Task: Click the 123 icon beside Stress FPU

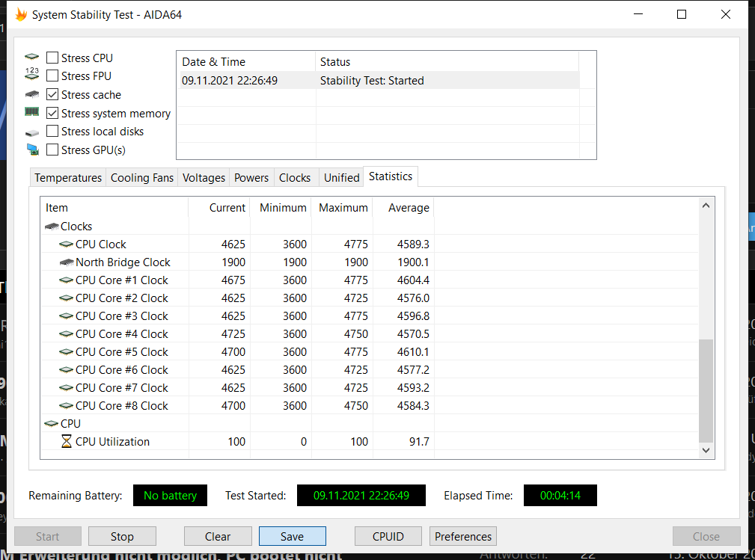Action: pos(31,73)
